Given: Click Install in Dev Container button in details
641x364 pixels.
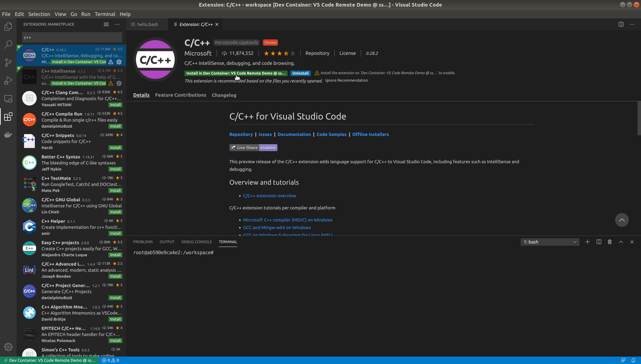Looking at the screenshot, I should point(236,73).
